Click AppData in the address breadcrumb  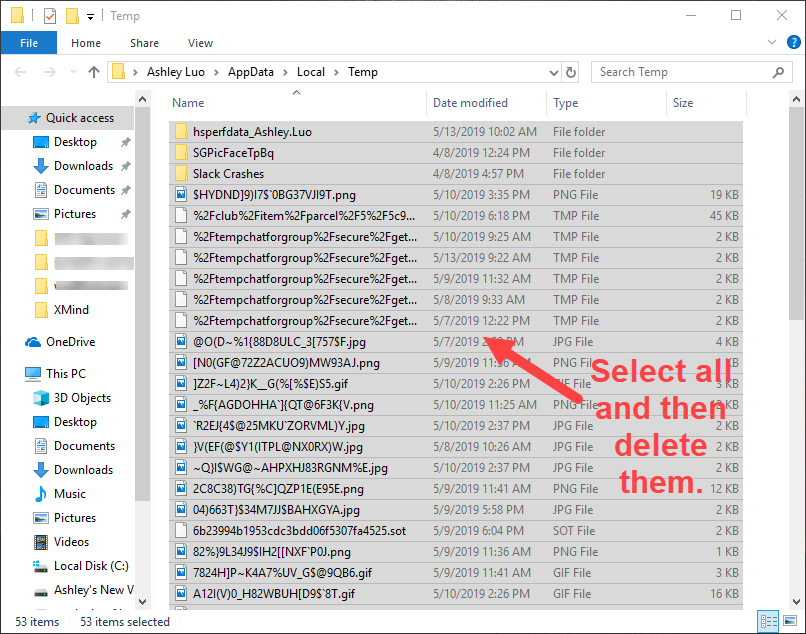252,72
